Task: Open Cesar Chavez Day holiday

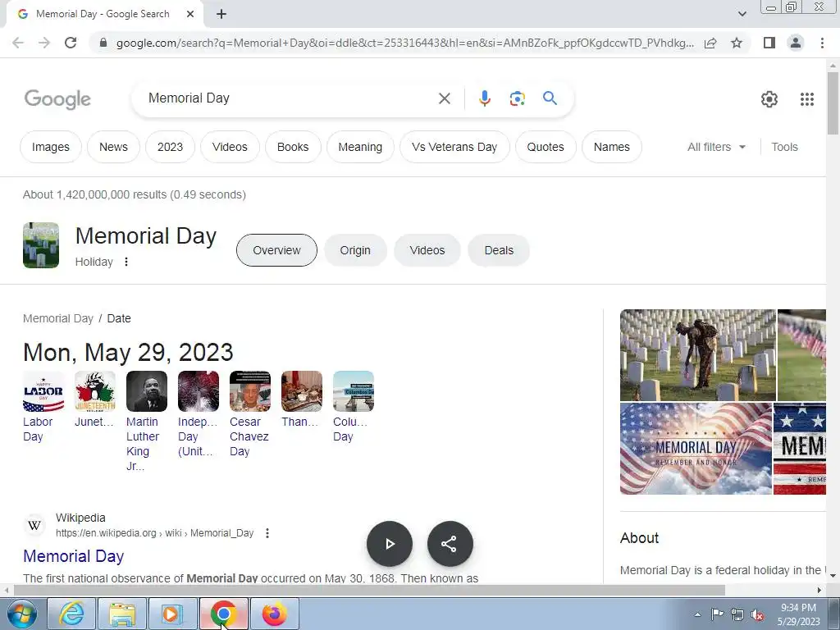Action: click(x=249, y=414)
